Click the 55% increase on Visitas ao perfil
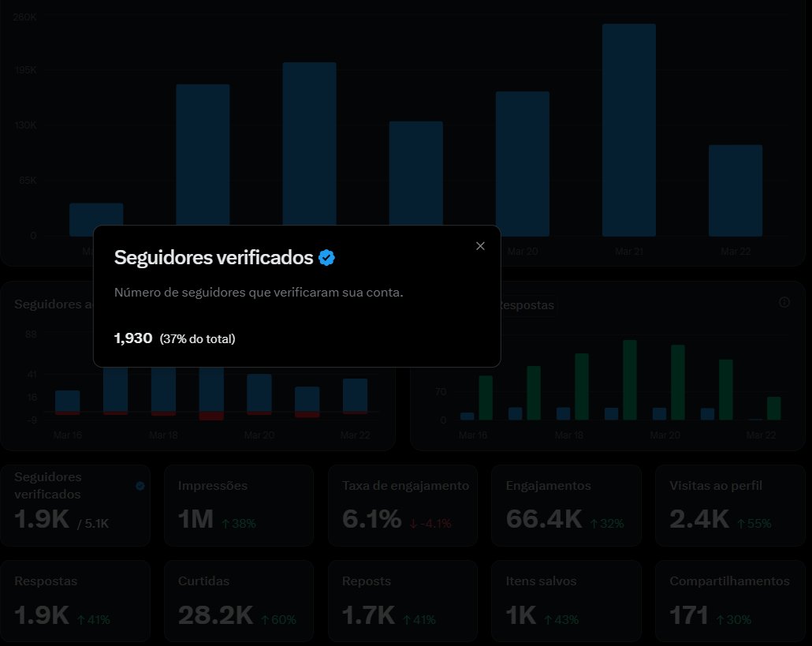This screenshot has width=812, height=646. pyautogui.click(x=754, y=524)
